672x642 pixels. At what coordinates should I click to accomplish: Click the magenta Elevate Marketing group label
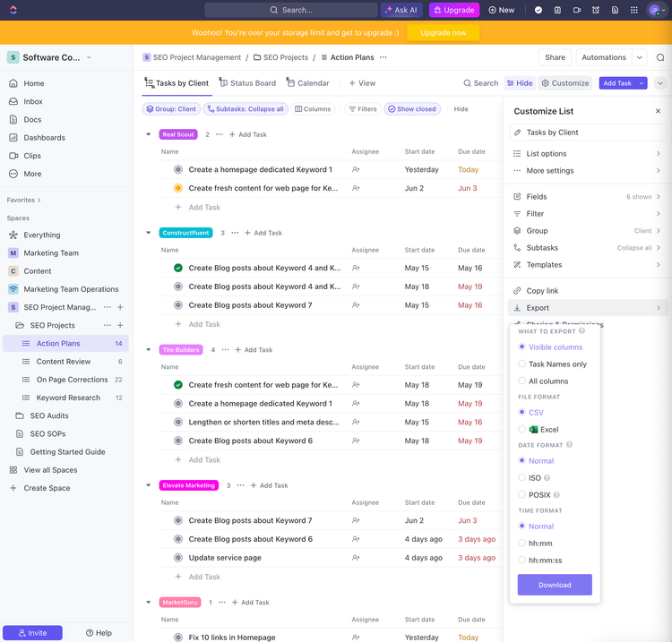pyautogui.click(x=188, y=485)
